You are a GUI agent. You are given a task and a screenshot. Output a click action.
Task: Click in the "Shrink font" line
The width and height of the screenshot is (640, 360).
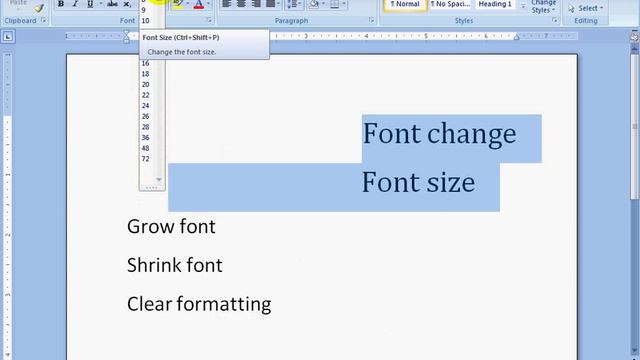pyautogui.click(x=175, y=266)
